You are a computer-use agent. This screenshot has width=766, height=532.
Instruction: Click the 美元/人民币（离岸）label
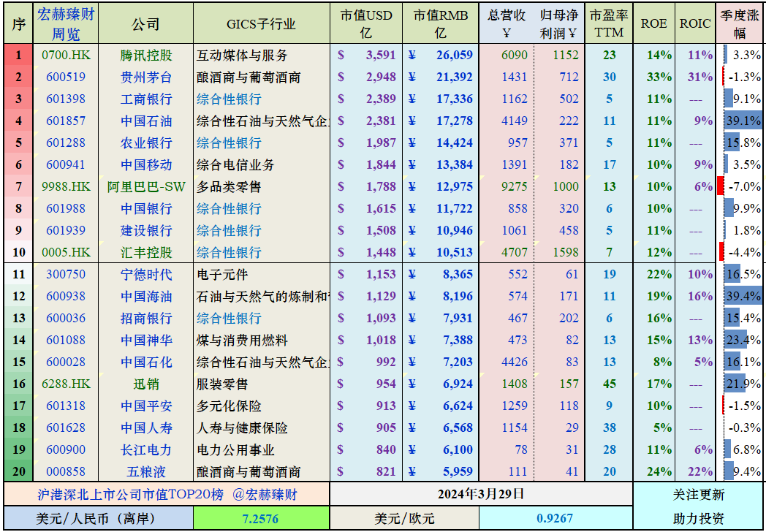[x=99, y=518]
